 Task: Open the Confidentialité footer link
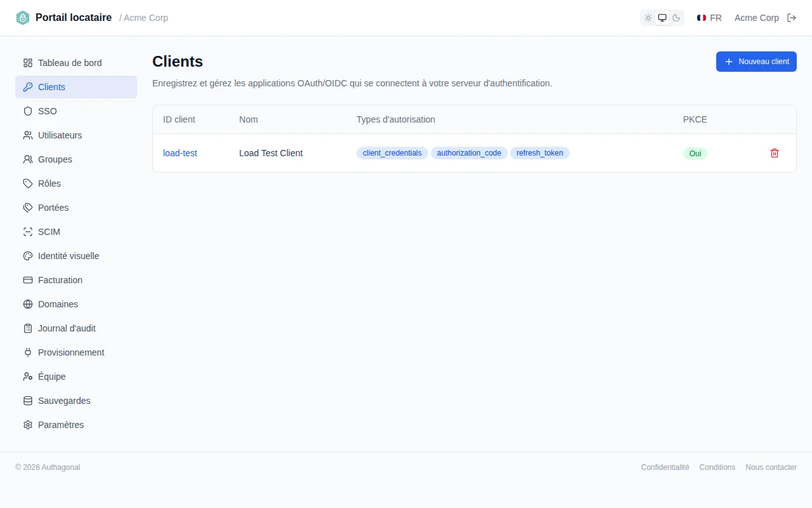(x=665, y=467)
